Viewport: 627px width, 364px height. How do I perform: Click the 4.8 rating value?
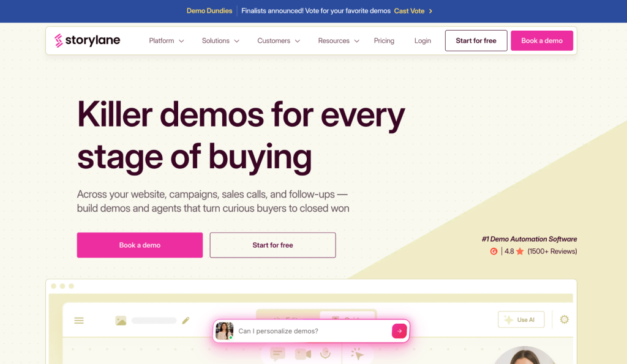(x=509, y=251)
